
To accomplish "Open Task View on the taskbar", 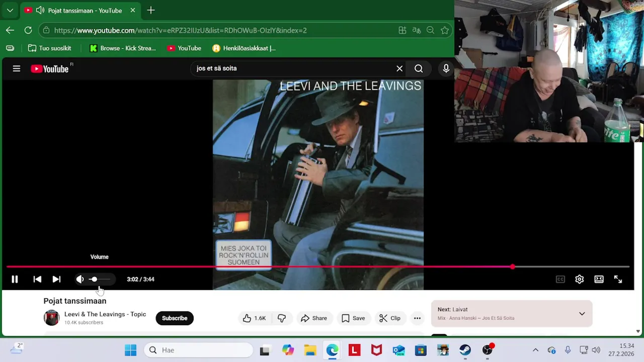I will pos(265,350).
